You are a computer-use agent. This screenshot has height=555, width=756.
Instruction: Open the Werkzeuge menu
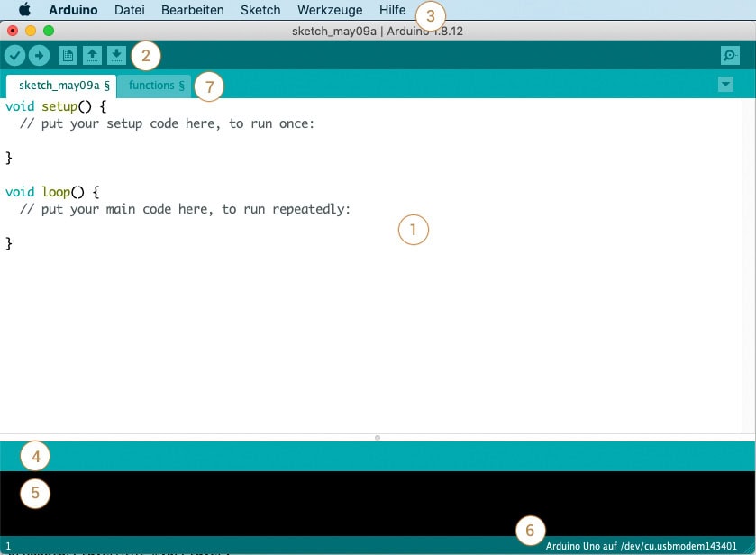point(330,10)
